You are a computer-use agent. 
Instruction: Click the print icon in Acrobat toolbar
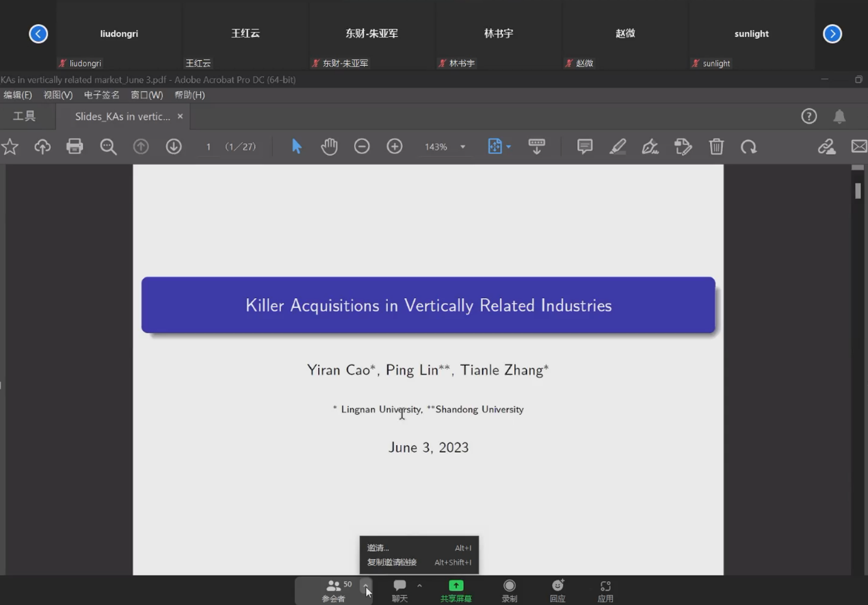pyautogui.click(x=75, y=146)
